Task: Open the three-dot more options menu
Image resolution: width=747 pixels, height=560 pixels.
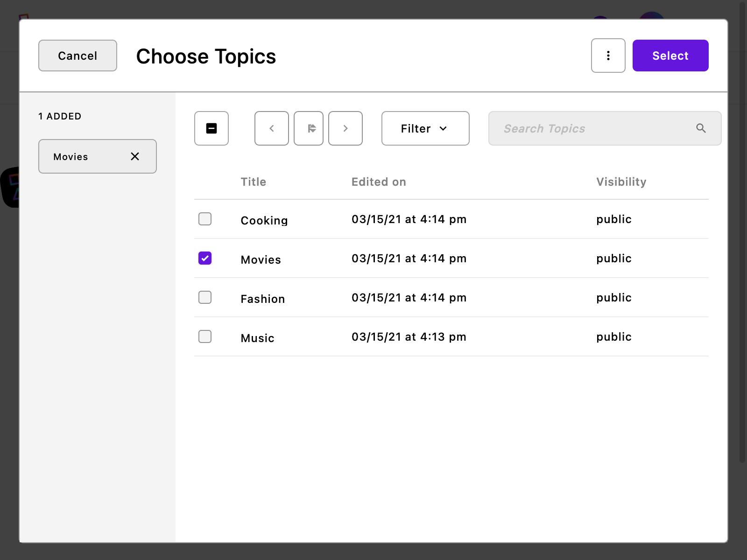Action: 608,56
